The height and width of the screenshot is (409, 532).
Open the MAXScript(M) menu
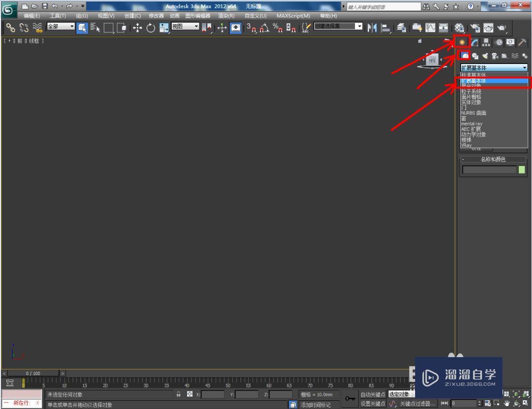pos(293,16)
